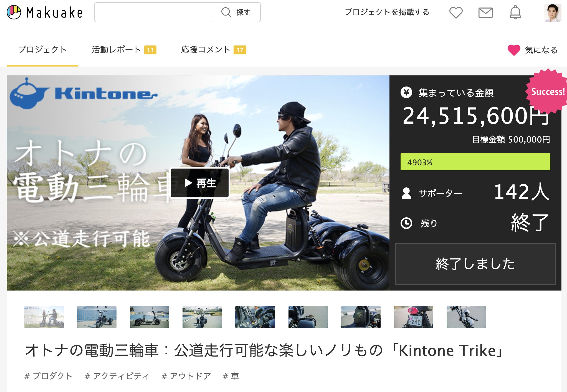Open the # プロダクト tag
This screenshot has height=392, width=567.
(x=49, y=376)
